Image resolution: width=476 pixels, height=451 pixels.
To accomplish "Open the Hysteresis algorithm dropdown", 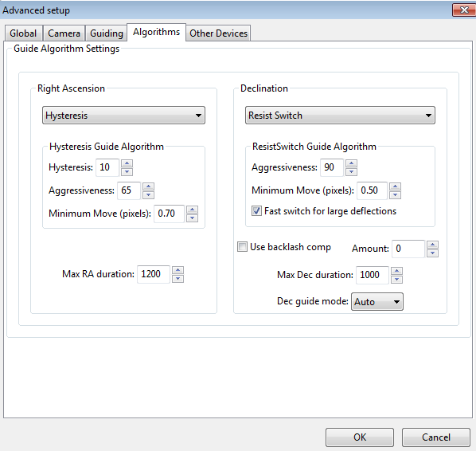I will tap(123, 116).
